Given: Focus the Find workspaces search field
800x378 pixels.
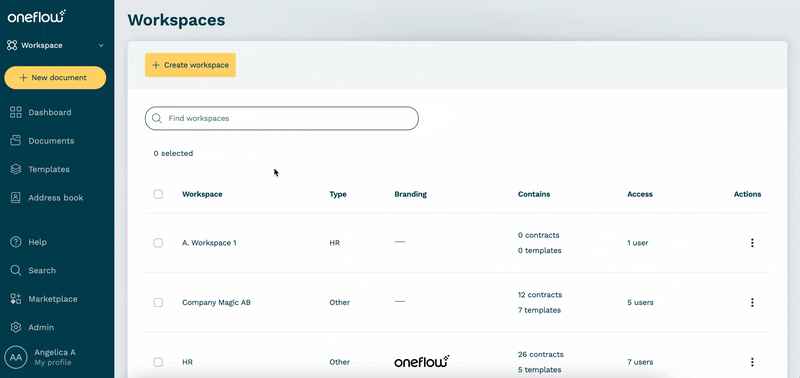Looking at the screenshot, I should (x=282, y=118).
